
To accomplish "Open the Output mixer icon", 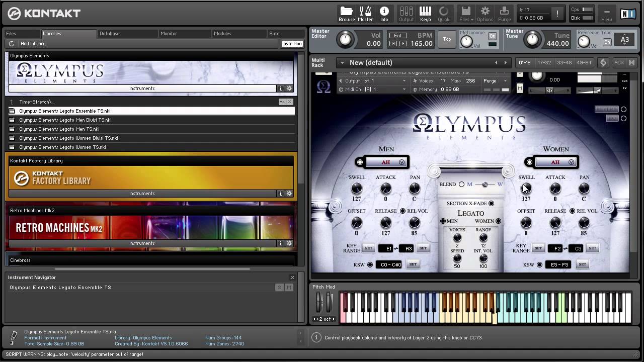I will (406, 14).
